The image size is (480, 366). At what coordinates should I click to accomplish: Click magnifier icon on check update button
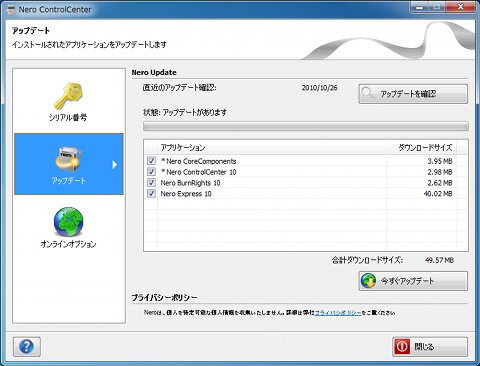point(368,93)
